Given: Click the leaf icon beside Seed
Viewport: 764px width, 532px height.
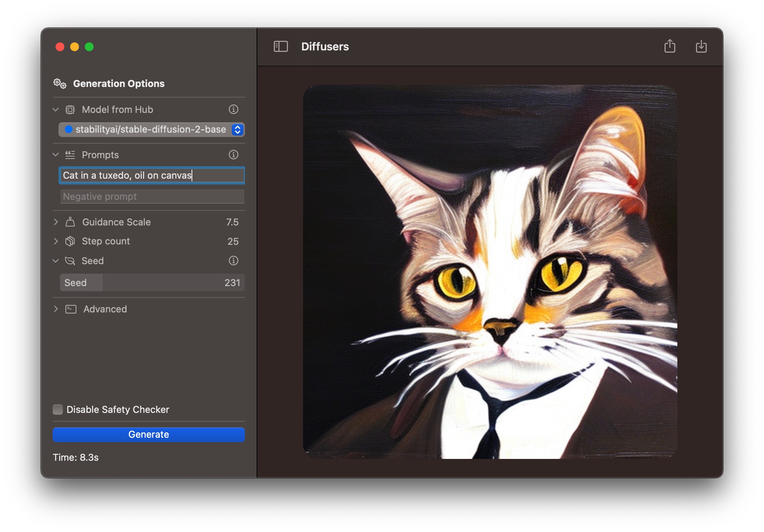Looking at the screenshot, I should (70, 261).
